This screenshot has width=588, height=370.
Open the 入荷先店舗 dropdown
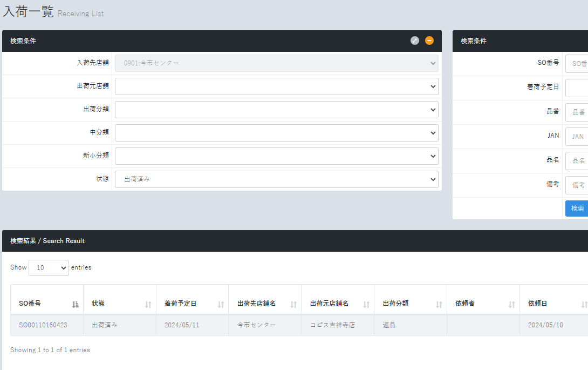(276, 63)
